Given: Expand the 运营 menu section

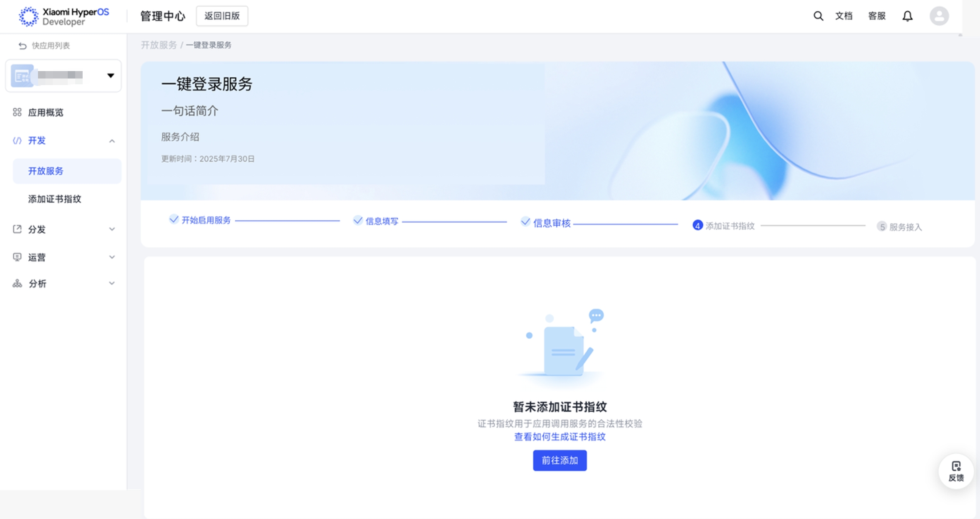Looking at the screenshot, I should (x=112, y=257).
